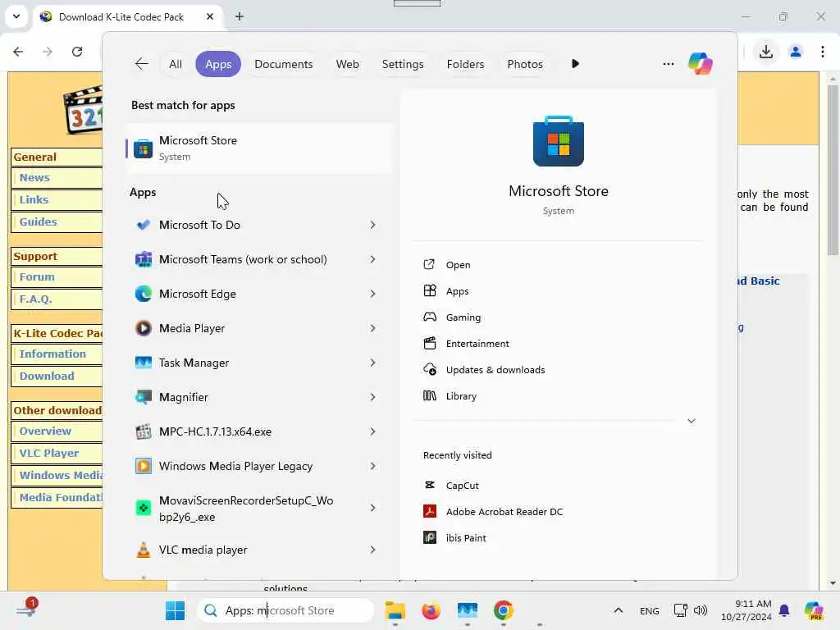Go back with the search panel arrow
Viewport: 840px width, 630px height.
tap(141, 64)
